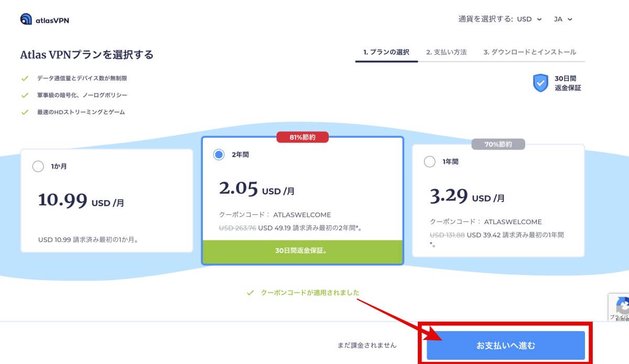Click coupon code text in 1年間 card
This screenshot has width=629, height=364.
coord(486,222)
